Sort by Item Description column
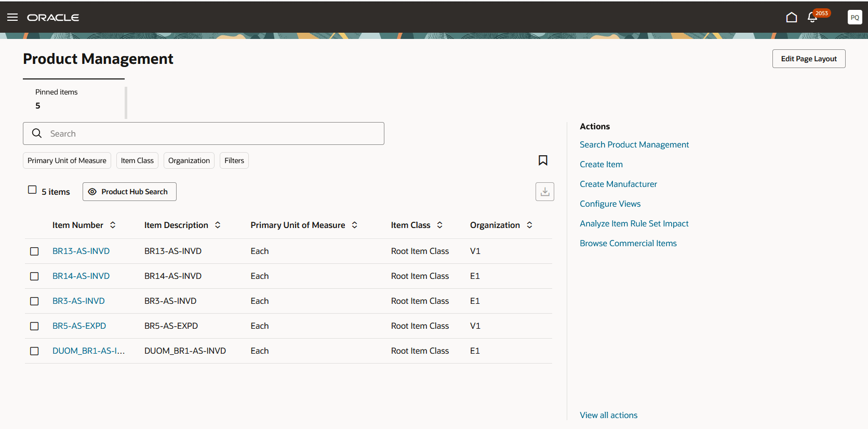This screenshot has height=429, width=868. tap(218, 225)
